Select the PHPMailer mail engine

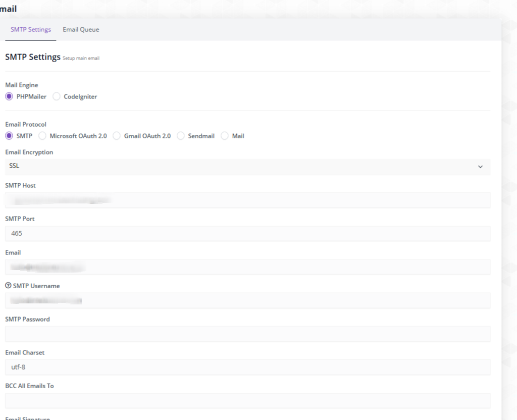(x=9, y=96)
